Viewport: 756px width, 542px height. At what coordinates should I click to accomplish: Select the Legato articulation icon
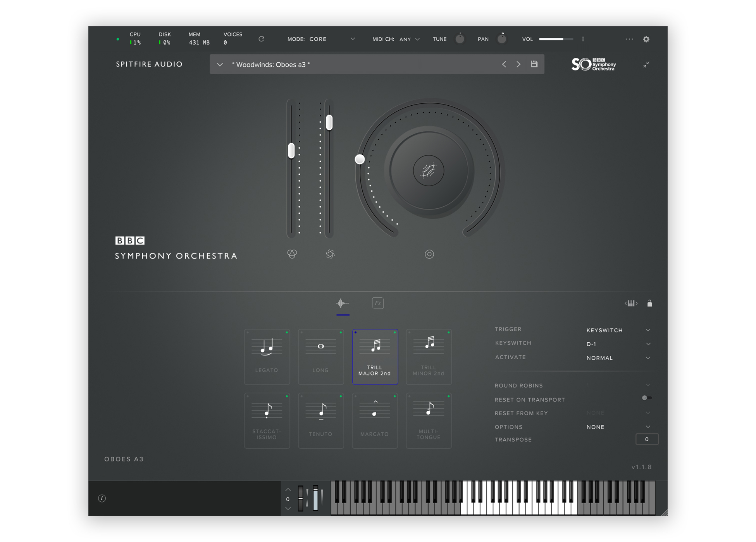(267, 356)
